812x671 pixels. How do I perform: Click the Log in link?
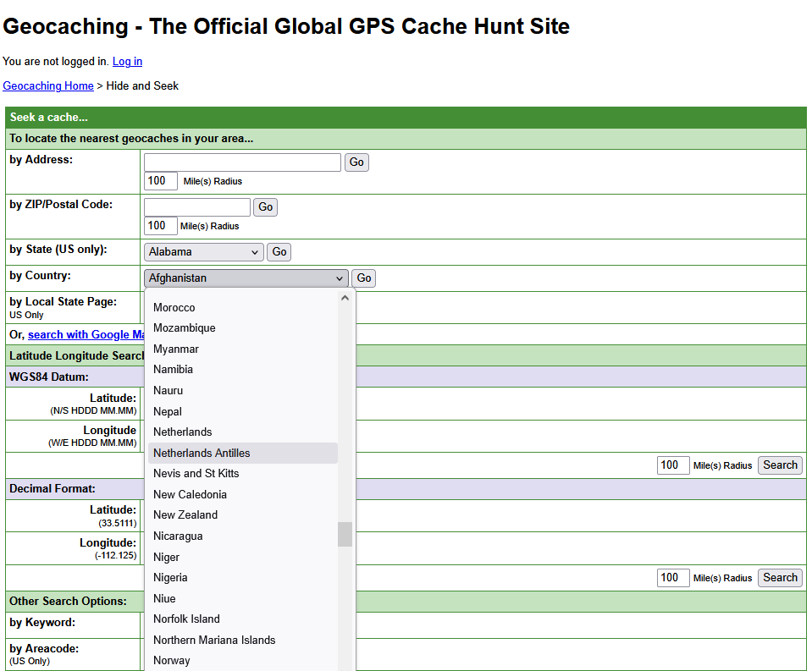coord(127,61)
